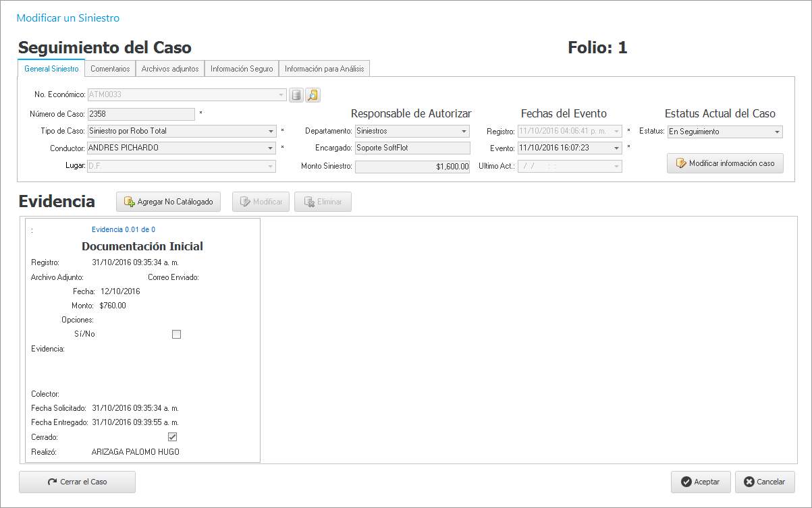Click Agregar No Catálogado button
The width and height of the screenshot is (812, 508).
tap(168, 202)
